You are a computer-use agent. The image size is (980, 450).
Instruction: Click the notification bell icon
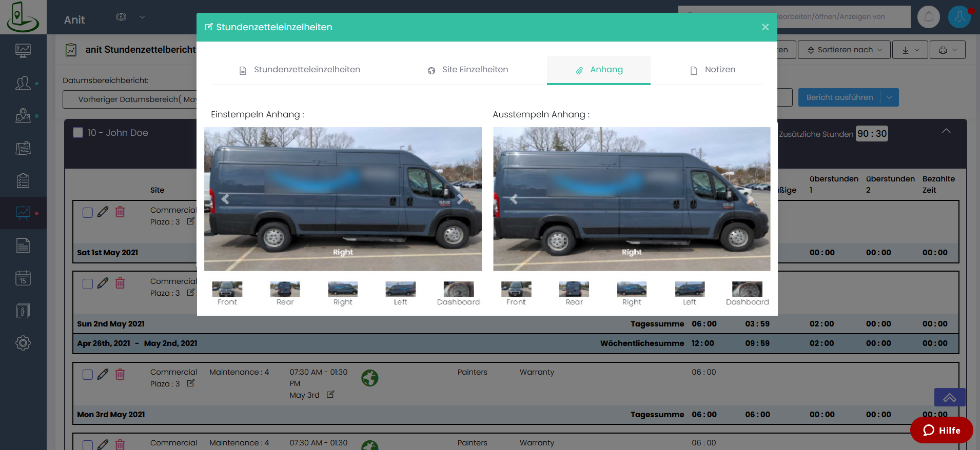[928, 17]
